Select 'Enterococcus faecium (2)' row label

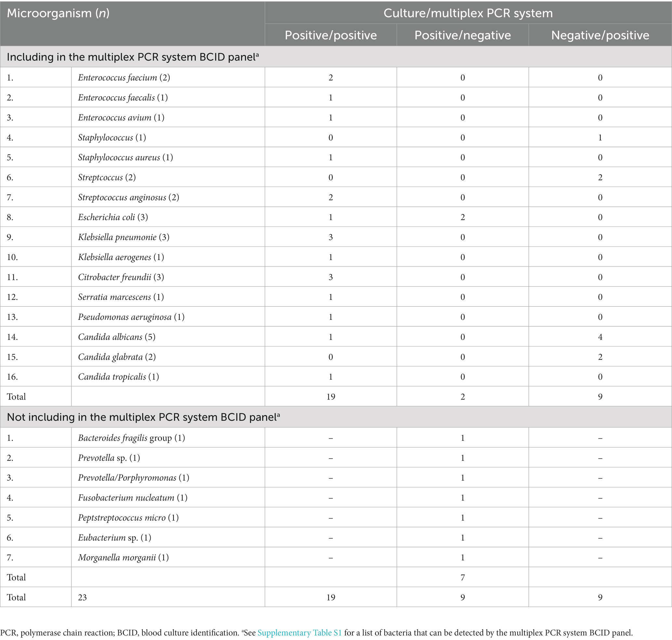[x=124, y=78]
